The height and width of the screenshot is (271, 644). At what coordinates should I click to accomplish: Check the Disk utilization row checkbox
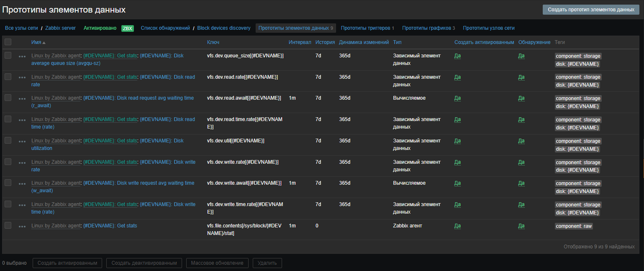pos(8,140)
